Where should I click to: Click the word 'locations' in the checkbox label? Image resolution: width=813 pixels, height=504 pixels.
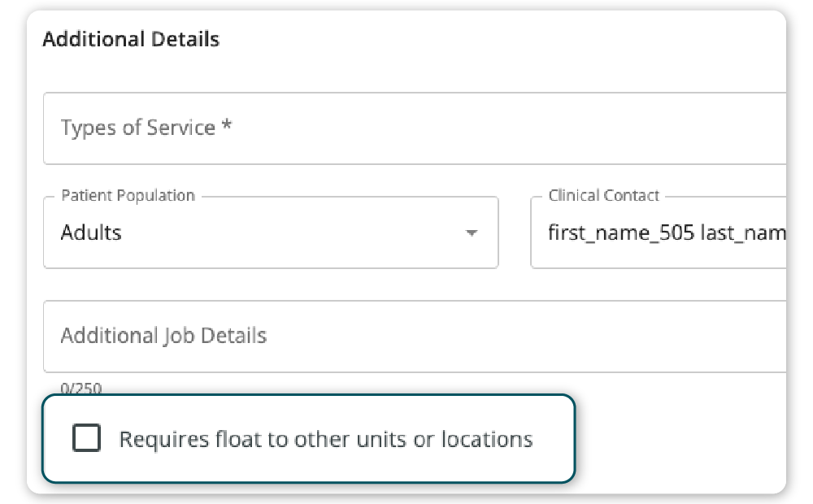pos(486,440)
